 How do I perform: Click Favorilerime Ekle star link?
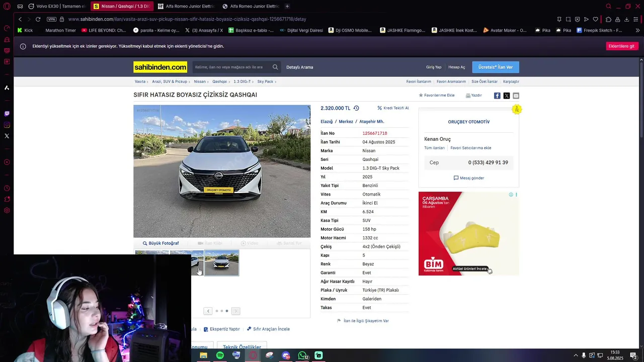pyautogui.click(x=437, y=95)
